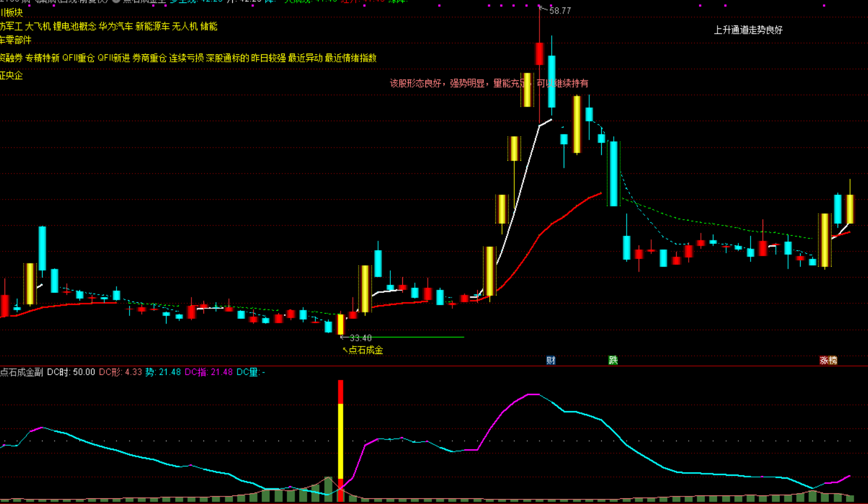
Task: Click the 最近异动 tag
Action: pos(305,58)
